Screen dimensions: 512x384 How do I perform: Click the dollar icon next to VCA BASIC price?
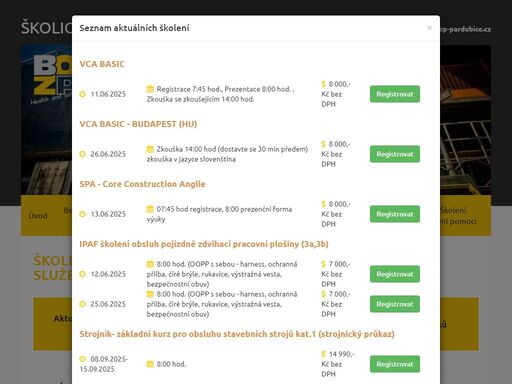pyautogui.click(x=323, y=84)
